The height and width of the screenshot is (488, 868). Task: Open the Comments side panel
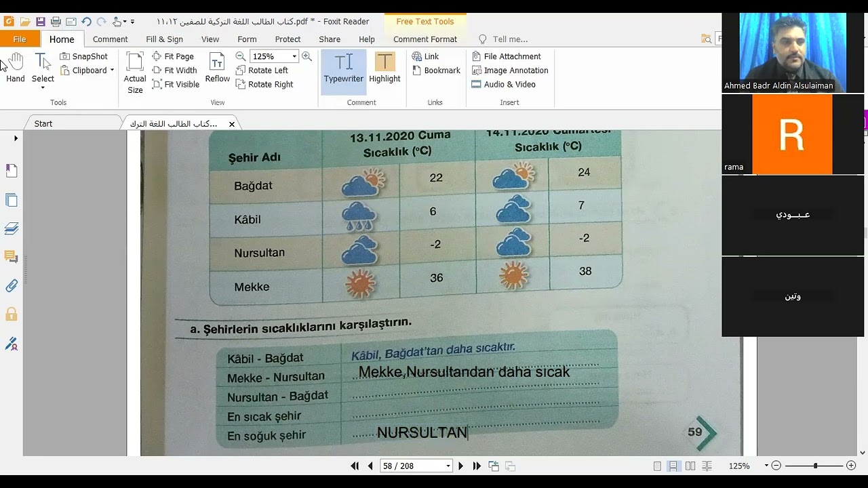click(12, 257)
